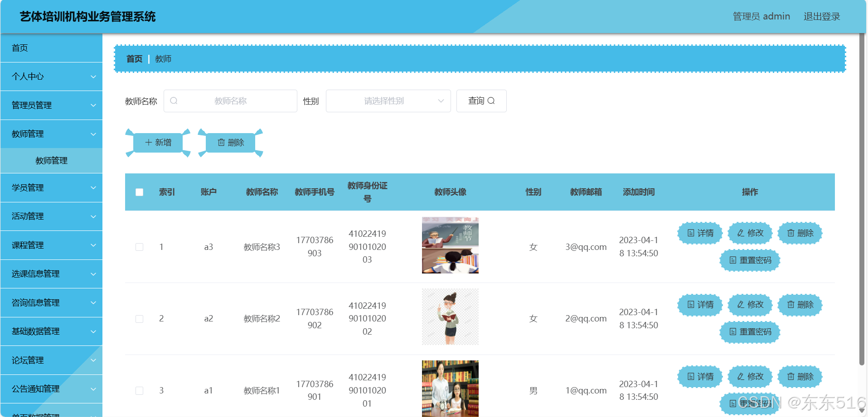The image size is (868, 417).
Task: Expand the 咨询信息管理 sidebar menu
Action: [51, 303]
